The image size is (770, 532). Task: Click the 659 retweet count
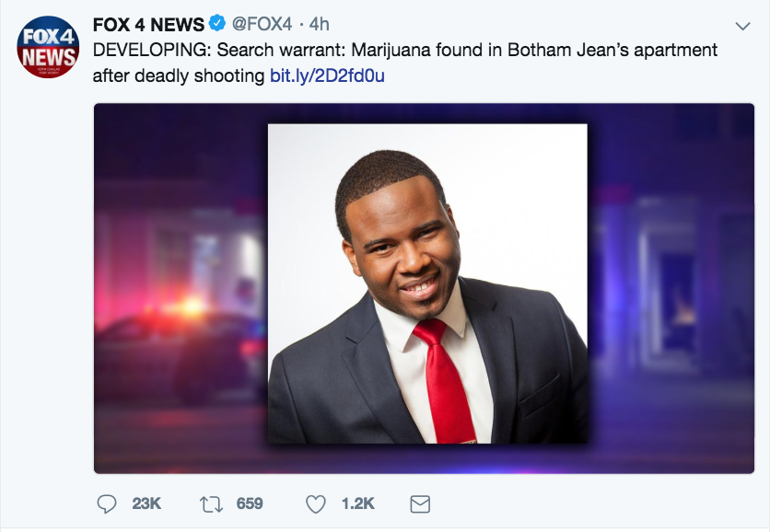pyautogui.click(x=249, y=503)
